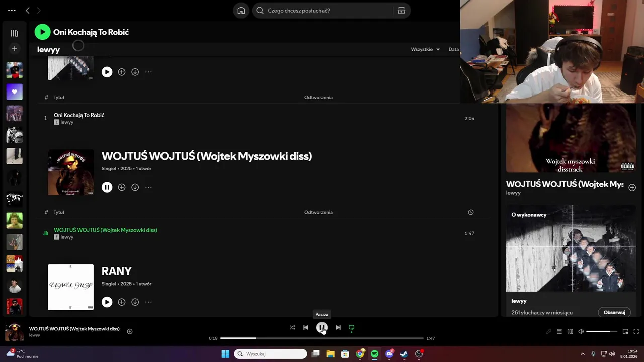The height and width of the screenshot is (362, 644).
Task: Mute the Spotify volume speaker icon
Action: point(581,331)
